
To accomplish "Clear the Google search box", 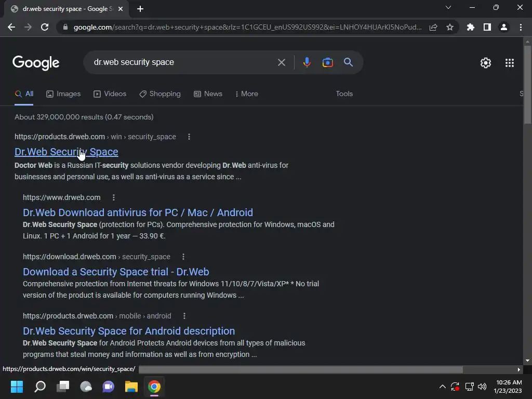I will point(282,62).
